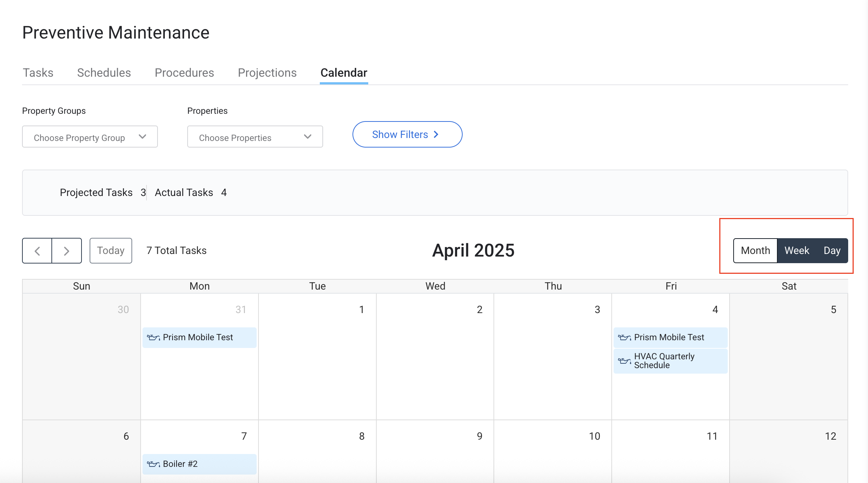The height and width of the screenshot is (483, 868).
Task: Open the Tasks tab
Action: (x=38, y=73)
